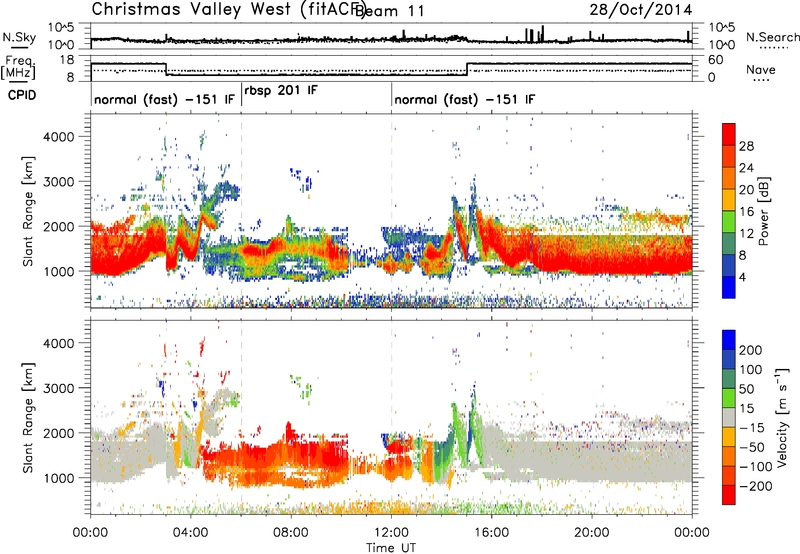Click the dashed 06:00 CPID line in power plot
Image resolution: width=800 pixels, height=554 pixels.
pos(241,211)
